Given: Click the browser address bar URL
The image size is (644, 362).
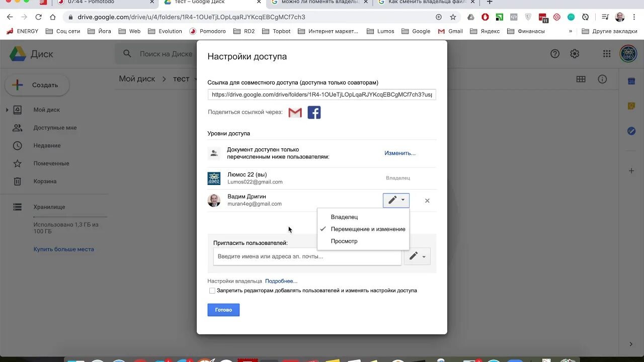Looking at the screenshot, I should (x=191, y=17).
